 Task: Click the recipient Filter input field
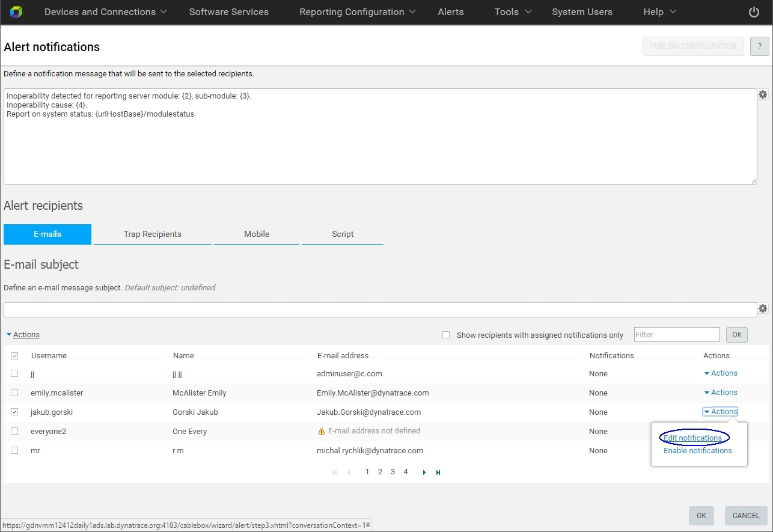click(676, 335)
